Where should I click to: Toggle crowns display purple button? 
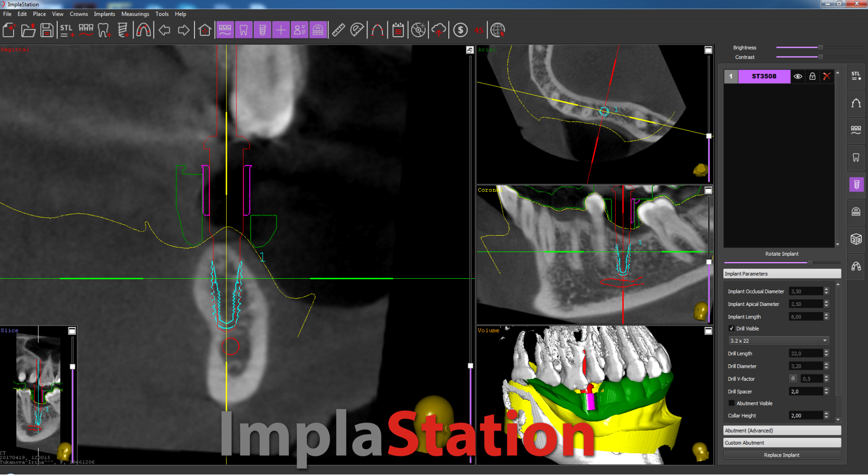(244, 30)
